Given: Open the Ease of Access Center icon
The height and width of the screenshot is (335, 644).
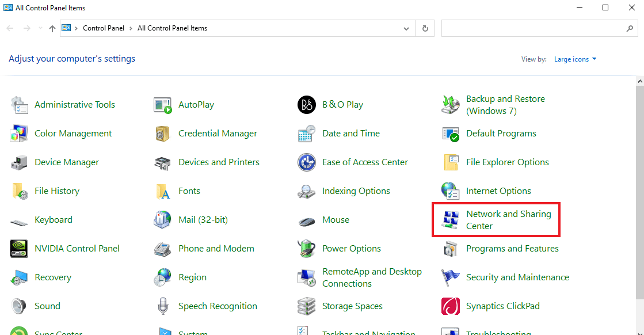Looking at the screenshot, I should 306,162.
